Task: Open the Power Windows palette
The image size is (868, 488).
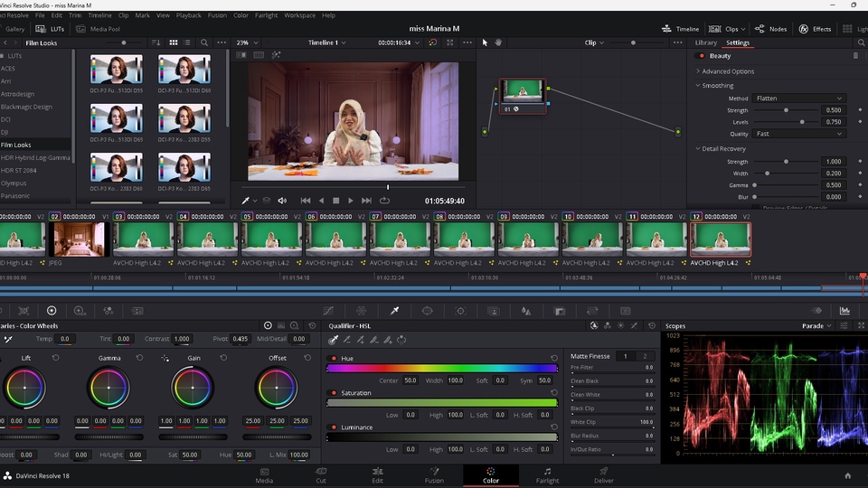Action: click(428, 311)
